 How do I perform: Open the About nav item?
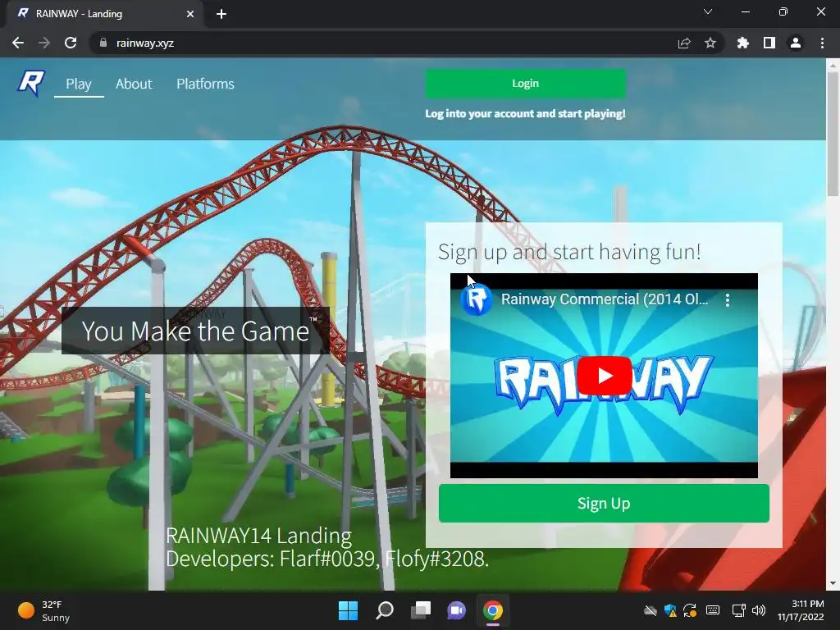tap(134, 84)
